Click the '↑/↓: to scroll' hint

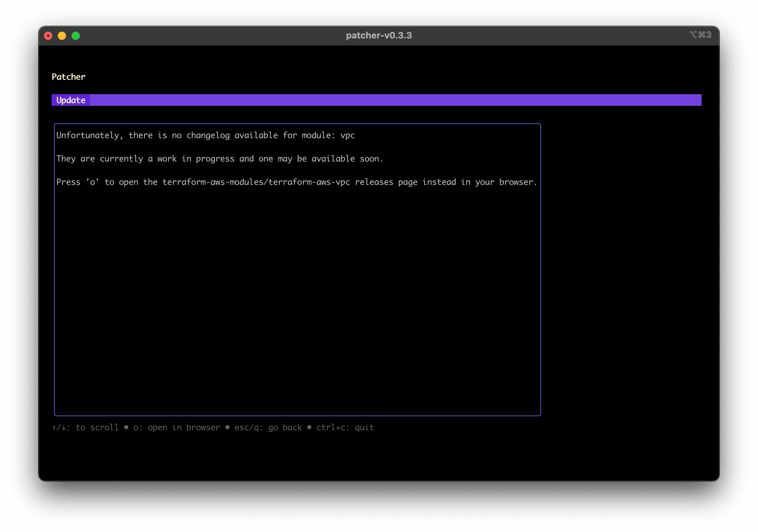click(85, 428)
